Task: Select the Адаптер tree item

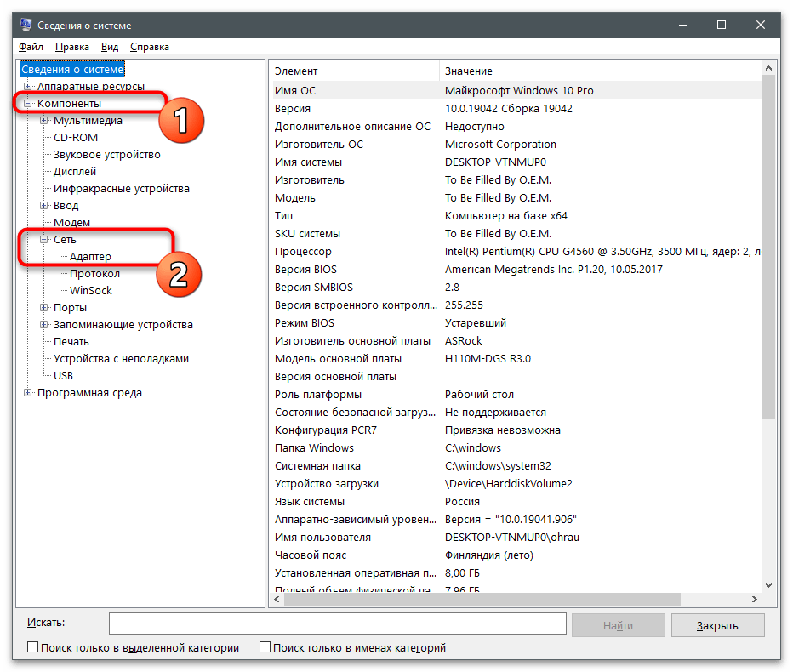Action: tap(90, 257)
